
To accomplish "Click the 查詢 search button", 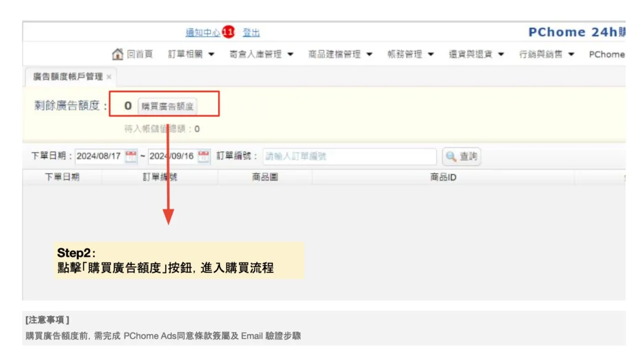I will point(462,156).
